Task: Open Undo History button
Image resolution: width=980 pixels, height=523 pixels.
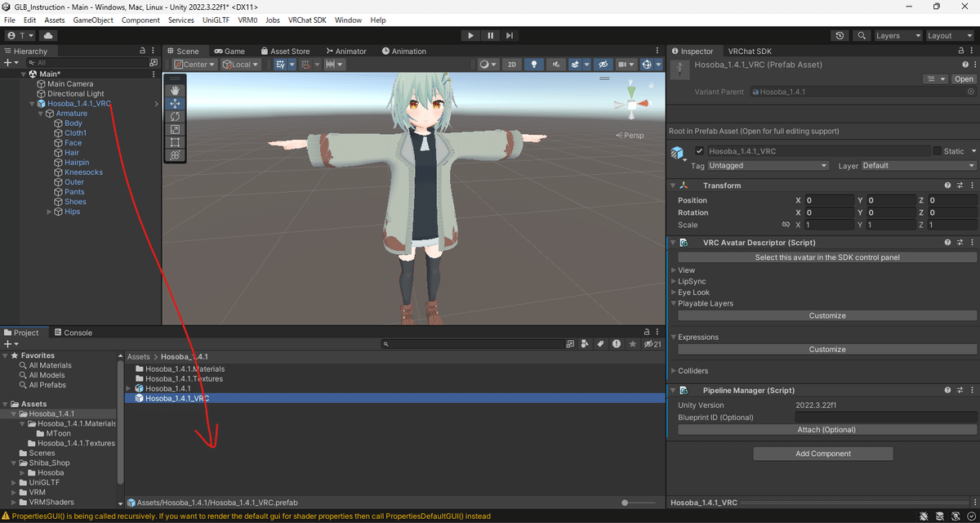Action: [840, 36]
